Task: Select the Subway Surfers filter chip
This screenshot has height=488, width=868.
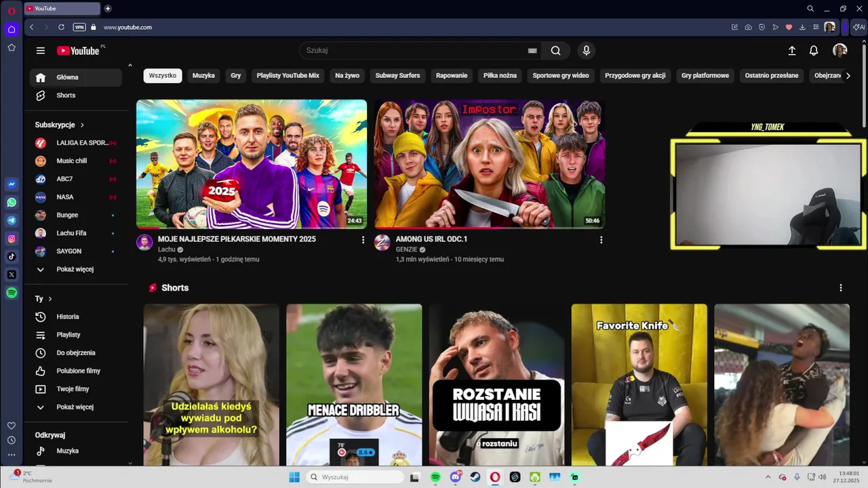Action: pyautogui.click(x=398, y=76)
